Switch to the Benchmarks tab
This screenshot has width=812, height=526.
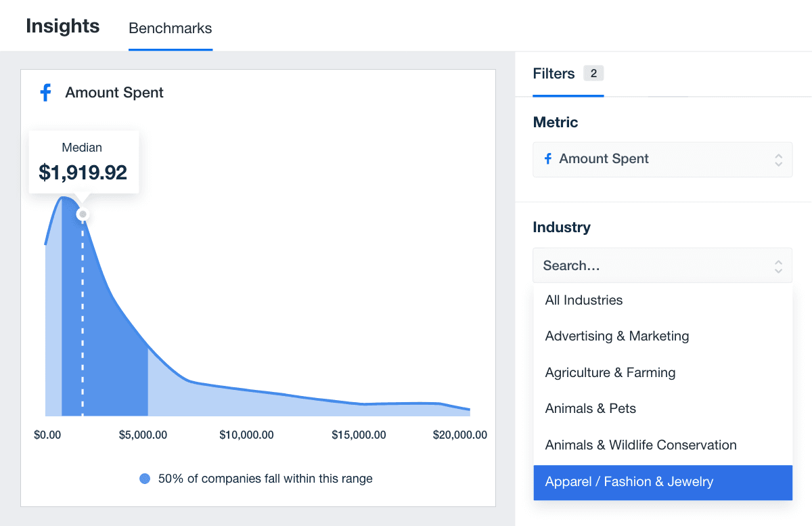coord(170,28)
